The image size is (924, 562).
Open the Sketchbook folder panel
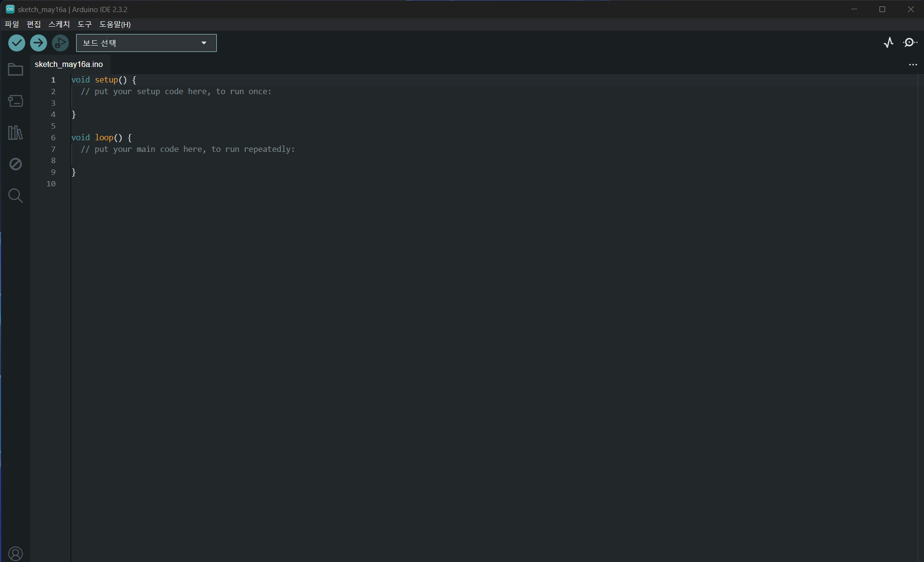[16, 70]
